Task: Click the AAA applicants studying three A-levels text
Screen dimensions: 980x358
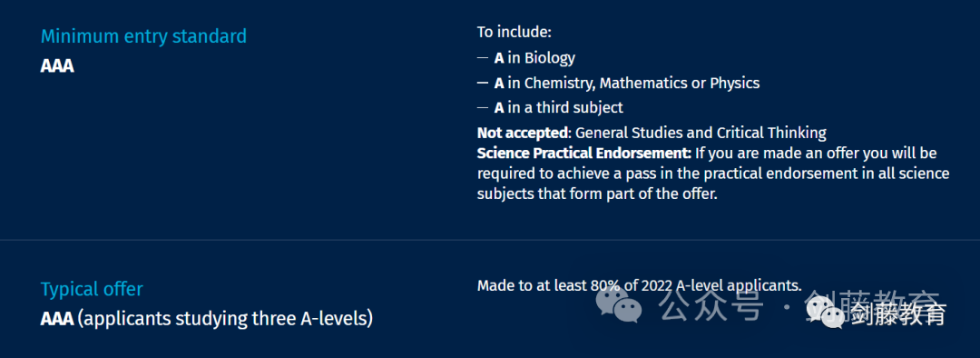Action: click(x=207, y=319)
